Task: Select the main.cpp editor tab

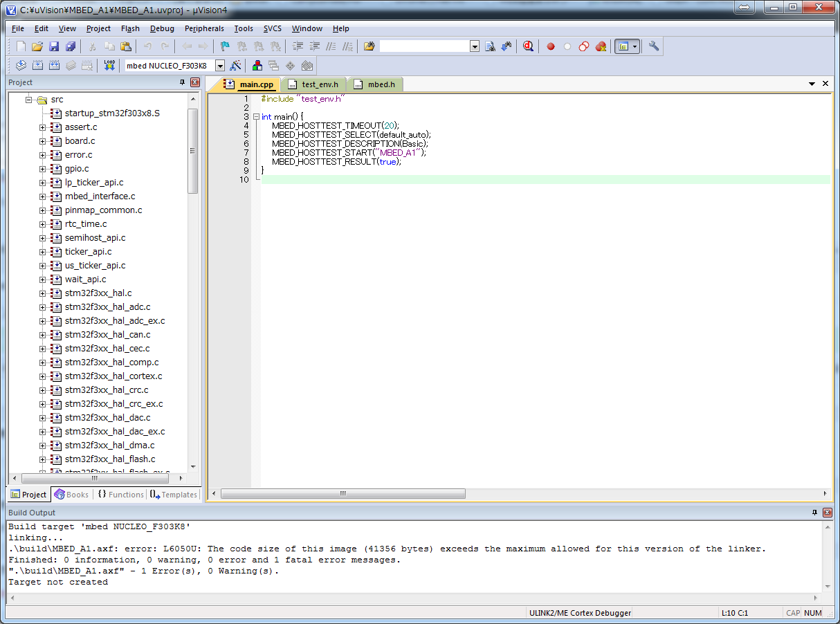Action: pyautogui.click(x=250, y=84)
